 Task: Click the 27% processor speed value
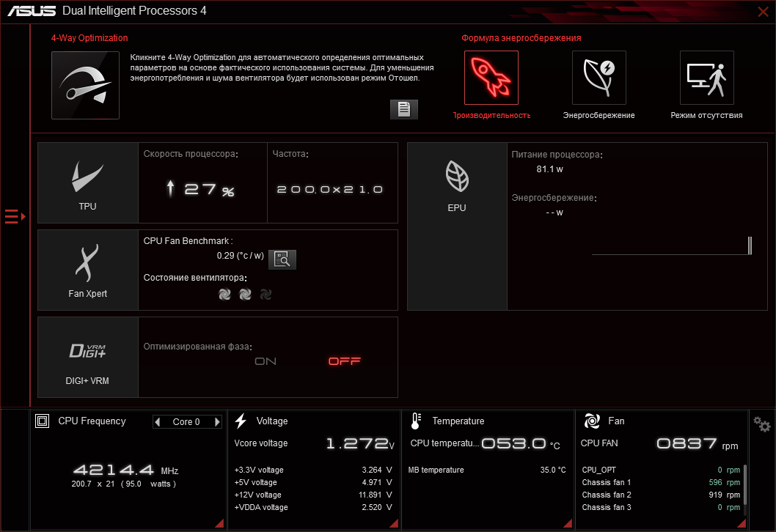(209, 189)
